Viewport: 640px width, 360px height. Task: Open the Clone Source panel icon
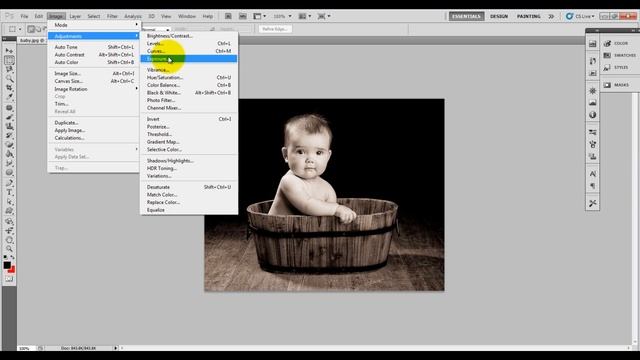tap(592, 157)
